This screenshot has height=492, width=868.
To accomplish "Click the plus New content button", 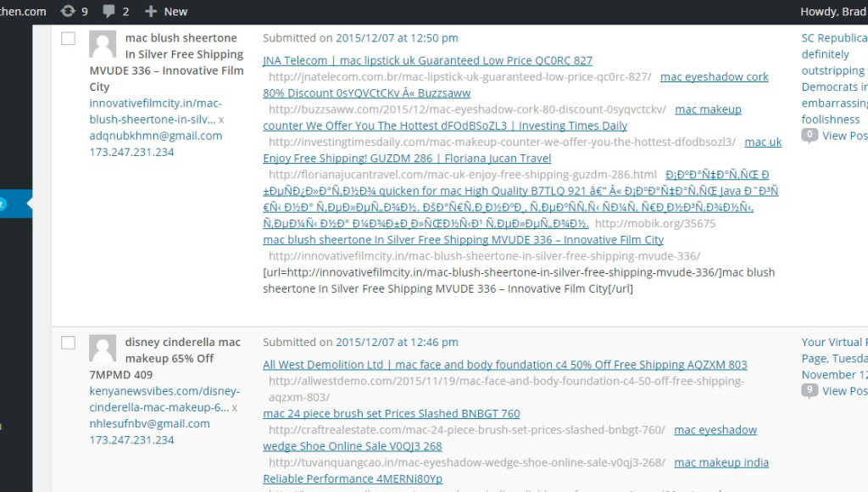I will [165, 11].
